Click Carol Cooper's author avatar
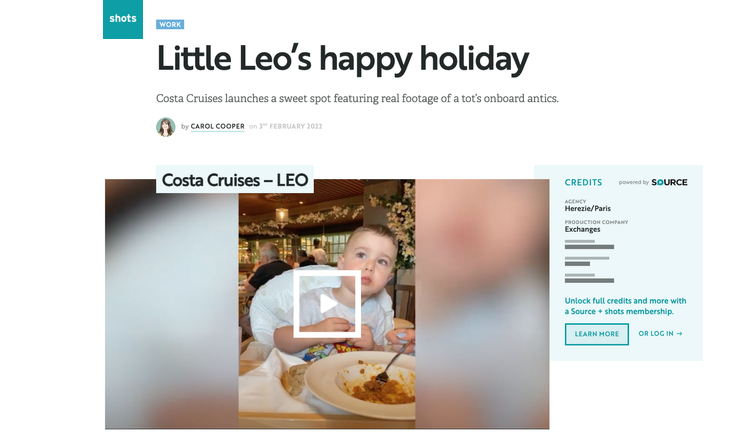The width and height of the screenshot is (750, 447). coord(165,127)
